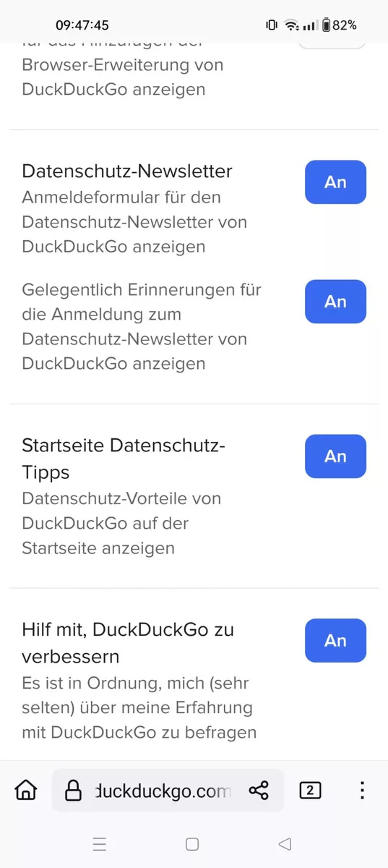Tap the share icon in address bar
Screen dimensions: 388x868
coord(259,791)
